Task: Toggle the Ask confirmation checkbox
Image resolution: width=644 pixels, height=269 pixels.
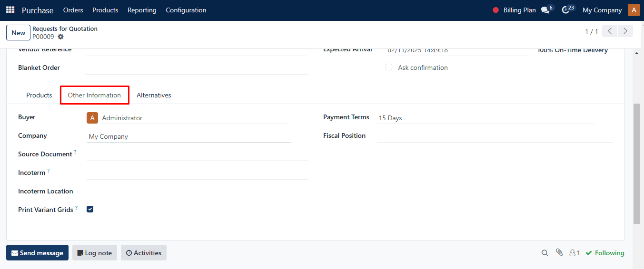Action: click(389, 67)
